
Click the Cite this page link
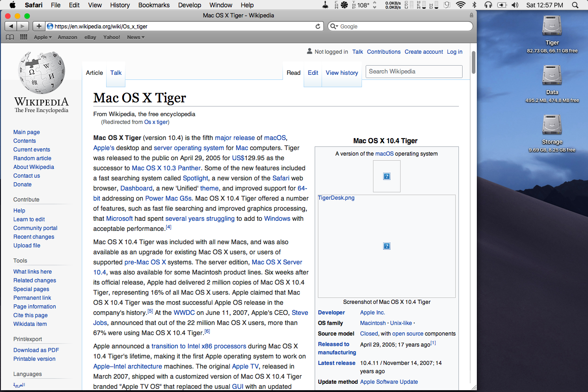(x=30, y=315)
